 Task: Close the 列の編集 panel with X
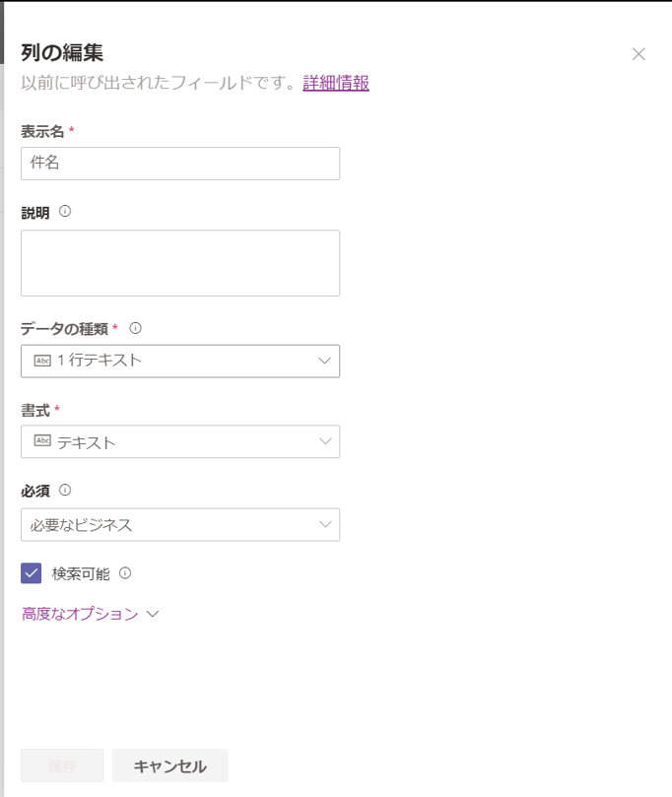point(638,54)
